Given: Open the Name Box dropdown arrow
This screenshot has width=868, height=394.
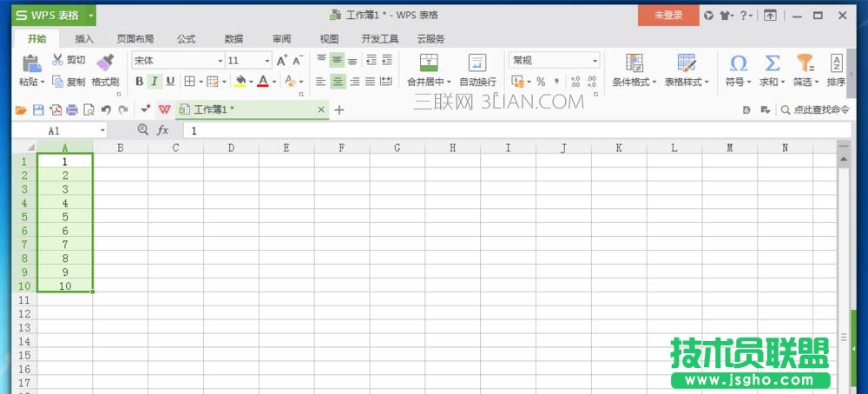Looking at the screenshot, I should pyautogui.click(x=102, y=130).
